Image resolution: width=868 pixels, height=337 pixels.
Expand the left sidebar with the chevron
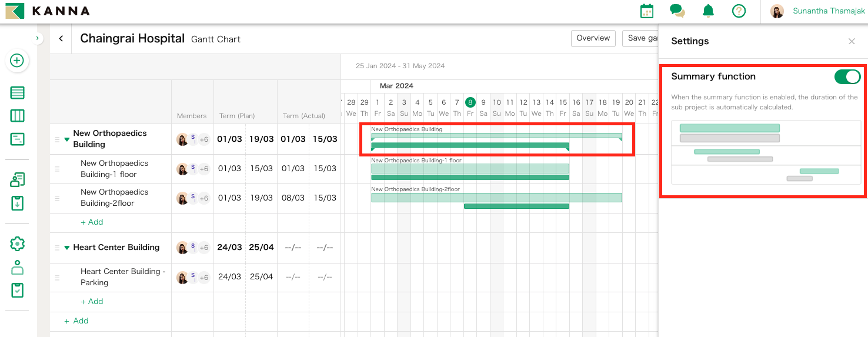click(37, 39)
